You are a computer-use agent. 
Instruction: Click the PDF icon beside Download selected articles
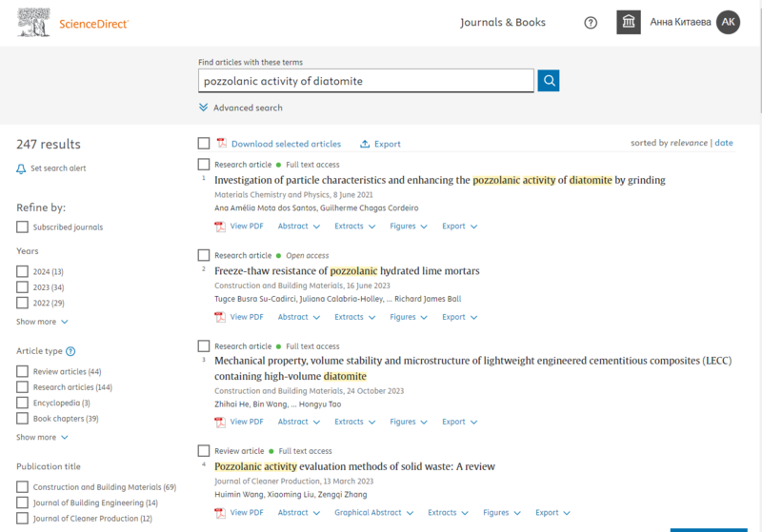pyautogui.click(x=222, y=143)
